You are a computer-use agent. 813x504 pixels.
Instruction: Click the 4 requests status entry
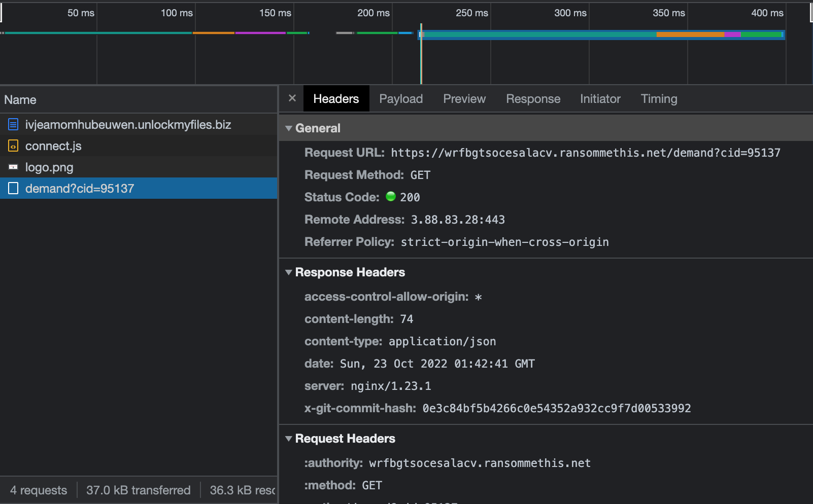click(x=39, y=490)
